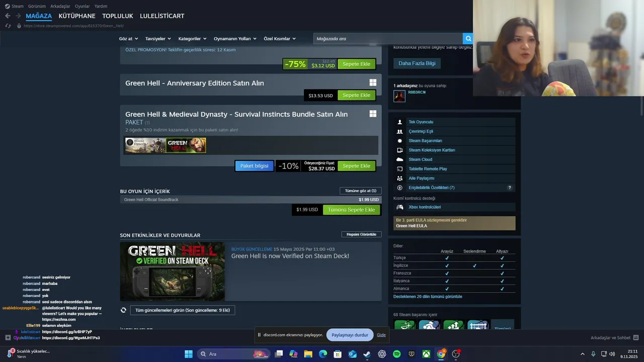Click the page vertical scrollbar
Image resolution: width=644 pixels, height=362 pixels.
pos(641,106)
